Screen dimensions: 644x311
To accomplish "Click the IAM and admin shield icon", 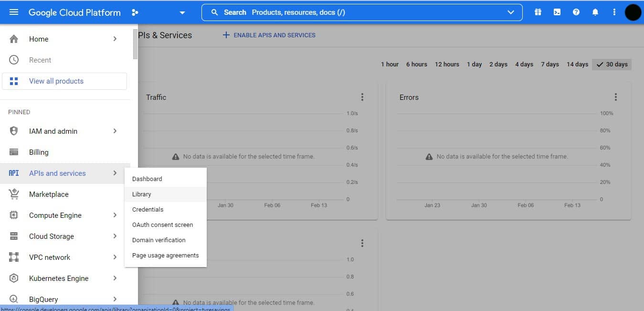I will (x=14, y=131).
